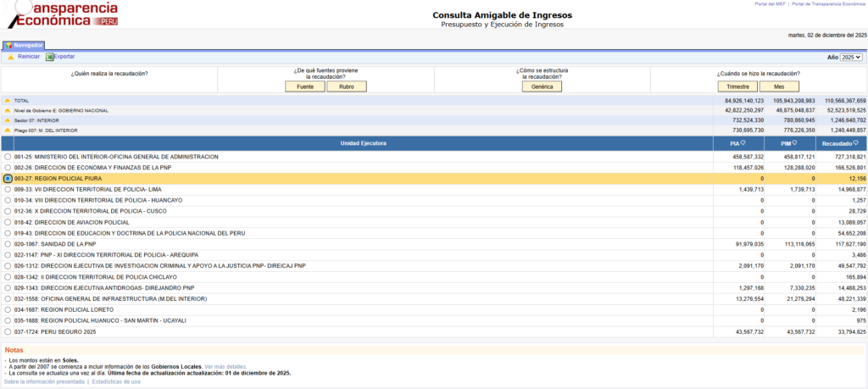Click arrow icon beside Sector 07: INTERIOR
The height and width of the screenshot is (389, 868).
pyautogui.click(x=8, y=120)
